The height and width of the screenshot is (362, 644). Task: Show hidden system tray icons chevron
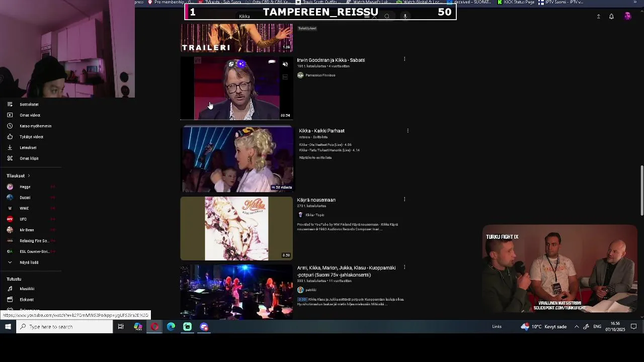tap(577, 327)
